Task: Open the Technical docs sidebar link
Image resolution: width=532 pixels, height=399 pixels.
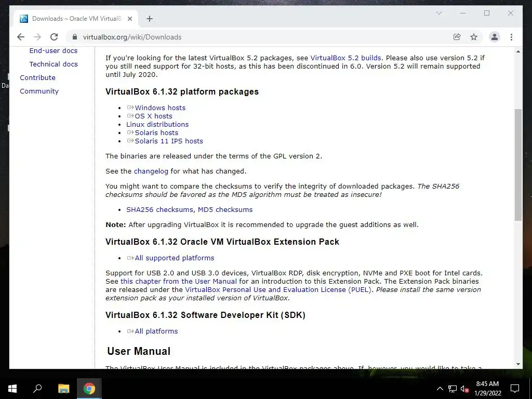Action: tap(54, 64)
